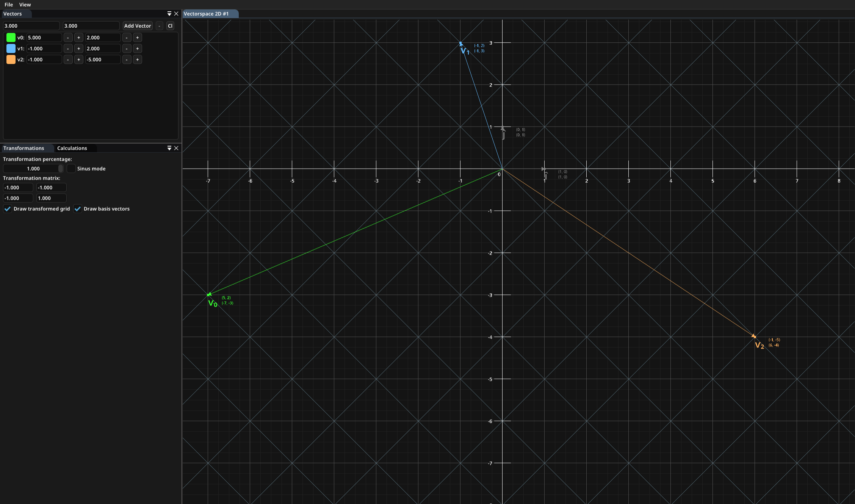Screen dimensions: 855x504
Task: Click the Add Vector button
Action: click(x=138, y=26)
